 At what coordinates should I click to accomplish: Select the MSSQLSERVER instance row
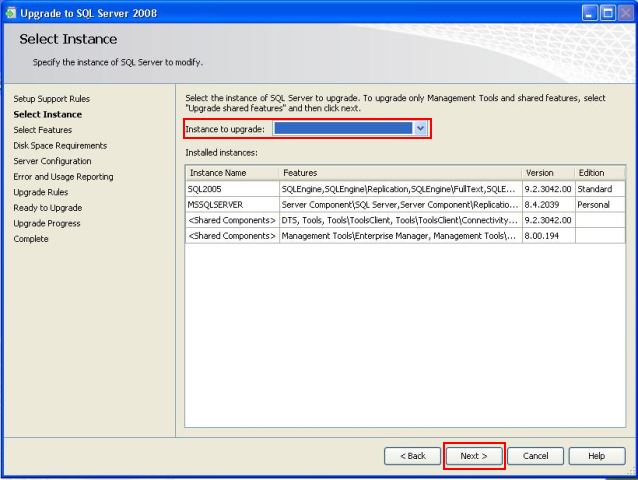coord(405,205)
